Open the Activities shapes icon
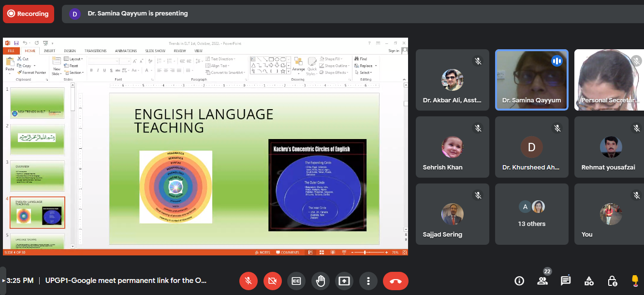The image size is (644, 295). point(589,281)
